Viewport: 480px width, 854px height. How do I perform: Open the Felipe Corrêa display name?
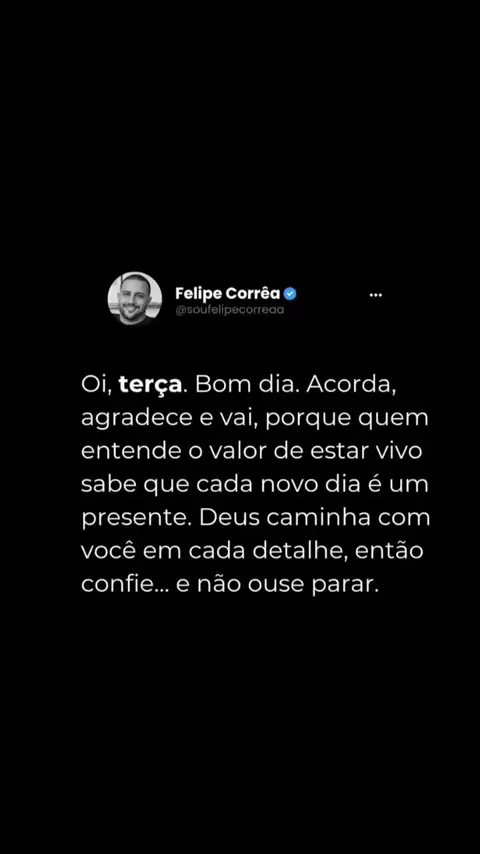click(x=227, y=294)
